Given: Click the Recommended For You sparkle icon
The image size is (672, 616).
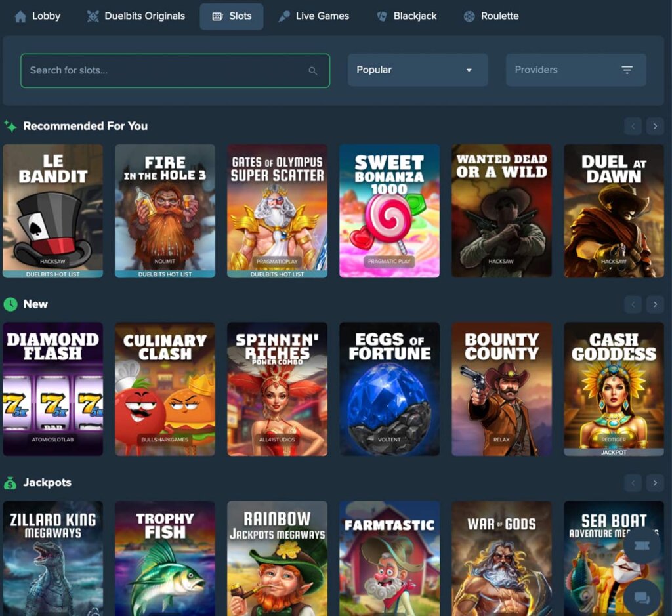Looking at the screenshot, I should [x=10, y=126].
